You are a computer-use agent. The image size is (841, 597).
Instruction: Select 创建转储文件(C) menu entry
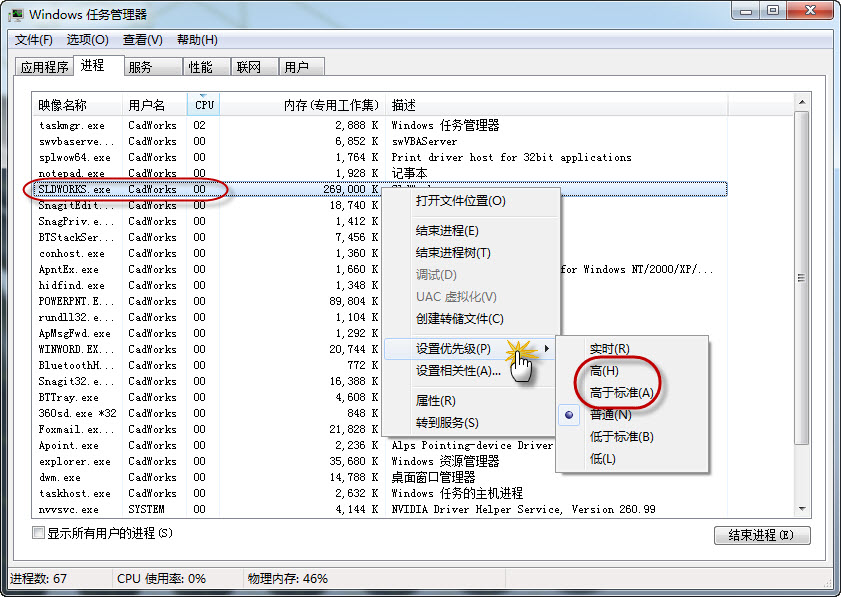coord(471,319)
